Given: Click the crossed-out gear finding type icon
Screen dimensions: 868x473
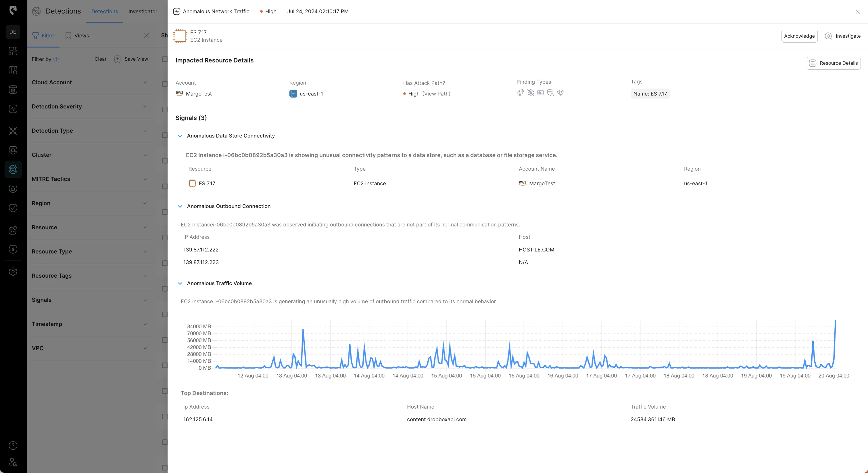Looking at the screenshot, I should [531, 93].
